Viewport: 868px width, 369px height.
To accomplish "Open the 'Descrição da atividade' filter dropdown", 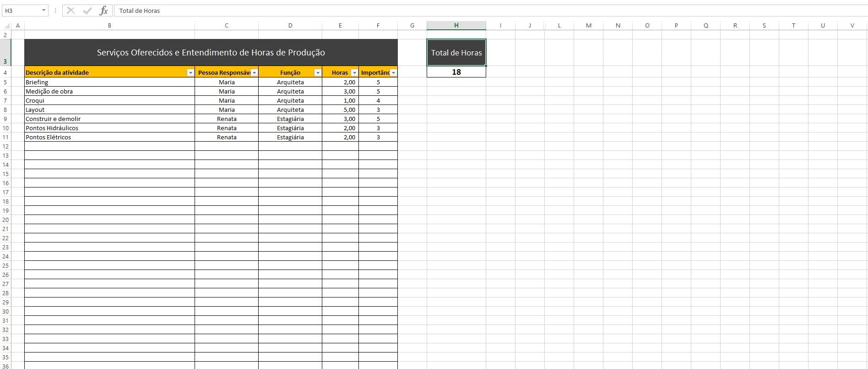I will click(x=190, y=73).
